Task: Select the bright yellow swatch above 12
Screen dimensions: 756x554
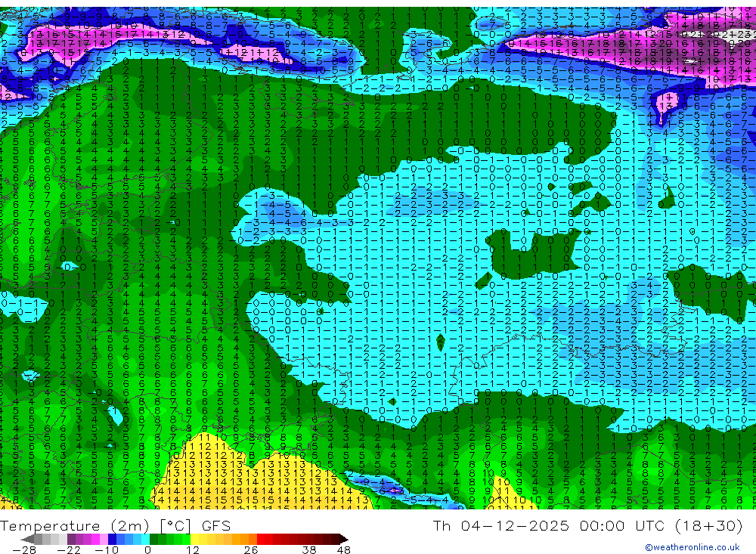Action: [195, 539]
